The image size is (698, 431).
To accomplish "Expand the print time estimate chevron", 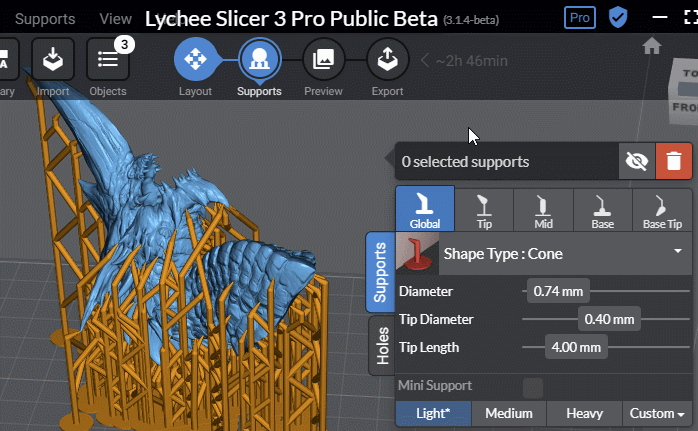I will (x=425, y=61).
